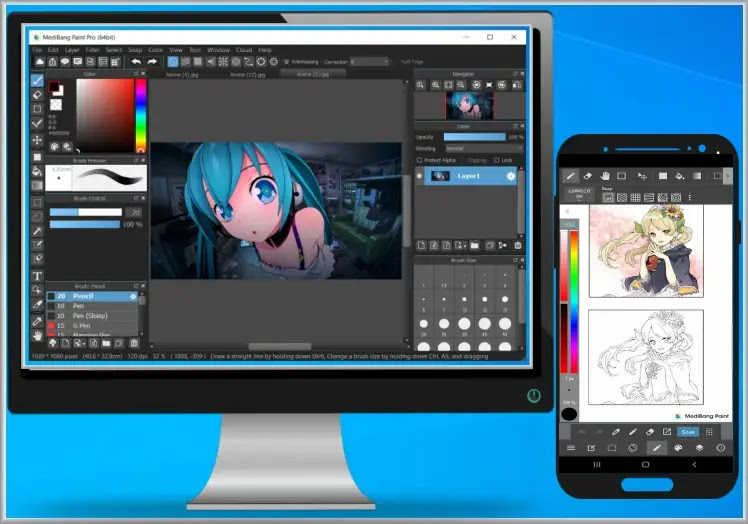Screen dimensions: 748x524
Task: Enable the circle snap icon
Action: tap(236, 62)
